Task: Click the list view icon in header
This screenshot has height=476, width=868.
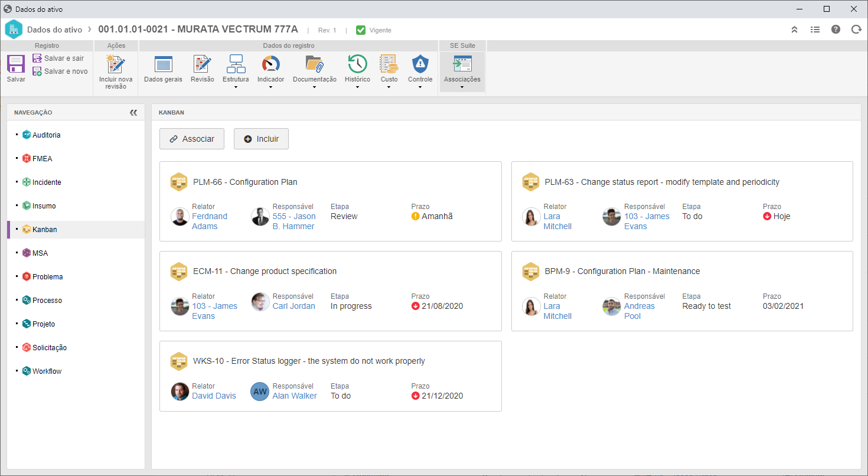Action: 815,30
